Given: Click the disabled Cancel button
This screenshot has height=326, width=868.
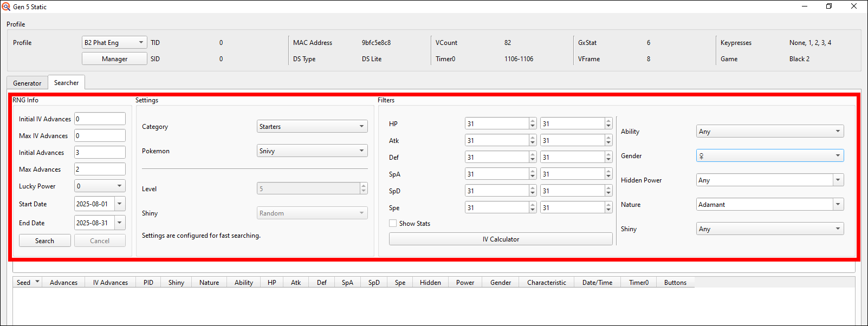Looking at the screenshot, I should (100, 240).
